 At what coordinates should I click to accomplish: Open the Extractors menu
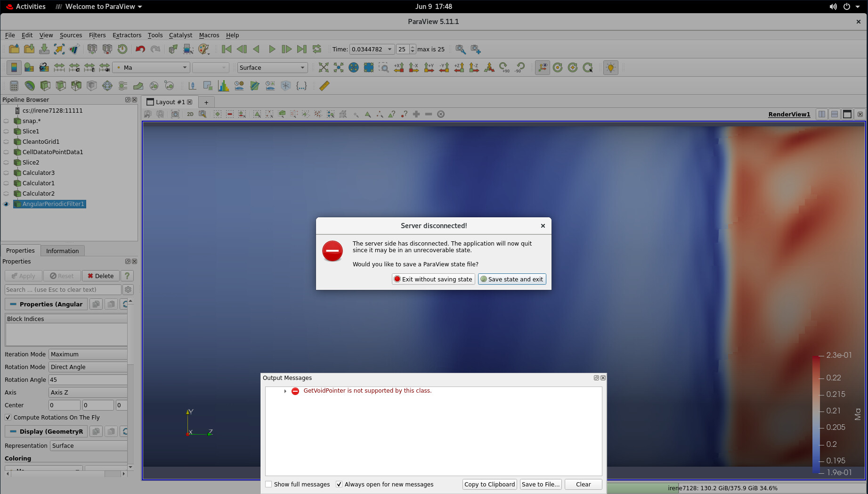click(x=127, y=35)
